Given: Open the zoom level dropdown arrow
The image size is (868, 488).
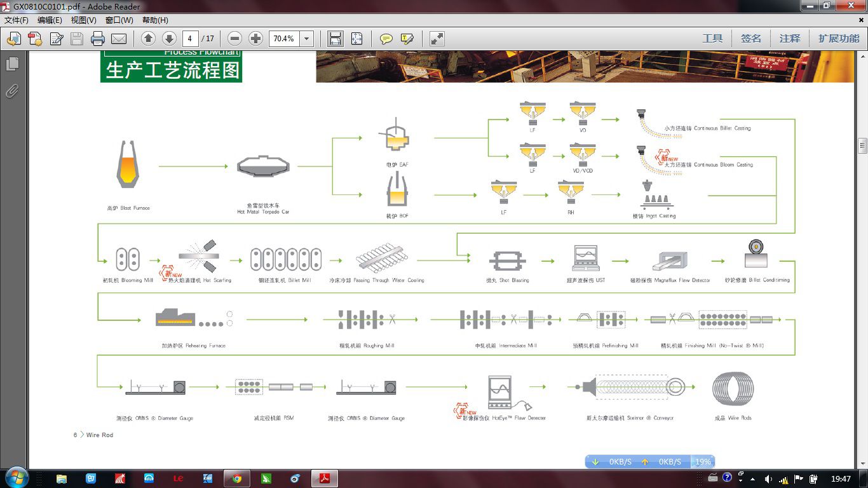Looking at the screenshot, I should (x=307, y=39).
